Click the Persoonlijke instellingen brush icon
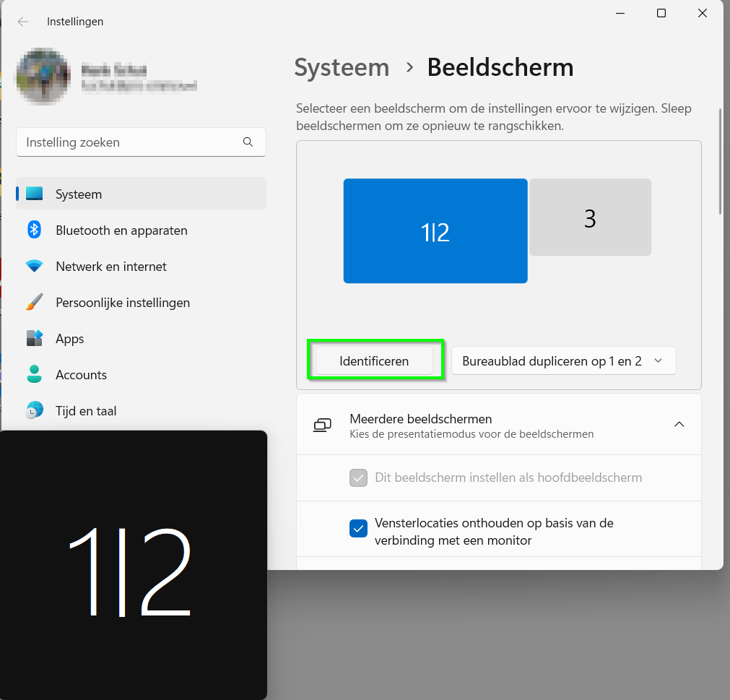The height and width of the screenshot is (700, 730). (x=35, y=303)
